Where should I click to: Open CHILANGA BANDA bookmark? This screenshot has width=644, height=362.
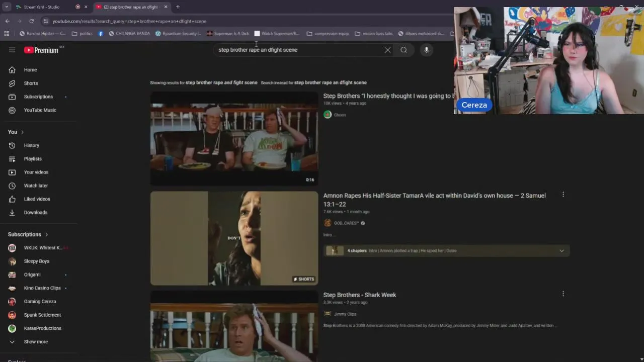129,34
